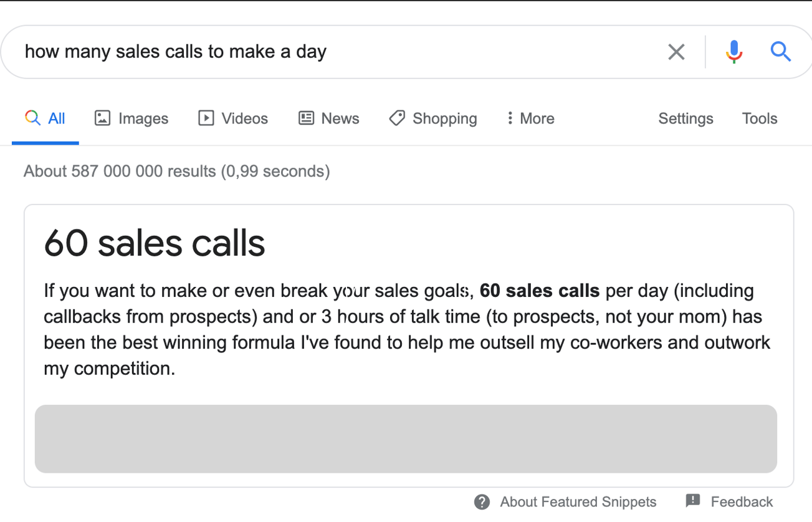Click the '60 sales calls' snippet heading
The width and height of the screenshot is (812, 522).
coord(153,243)
